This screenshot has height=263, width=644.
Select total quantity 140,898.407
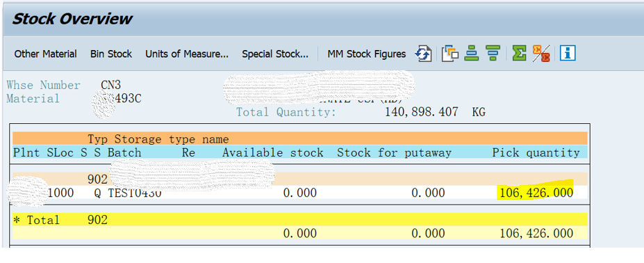pos(422,112)
